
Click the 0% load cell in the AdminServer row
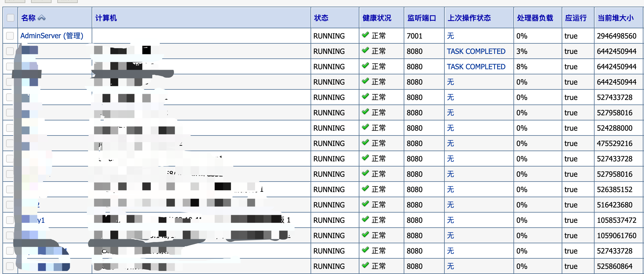click(522, 36)
